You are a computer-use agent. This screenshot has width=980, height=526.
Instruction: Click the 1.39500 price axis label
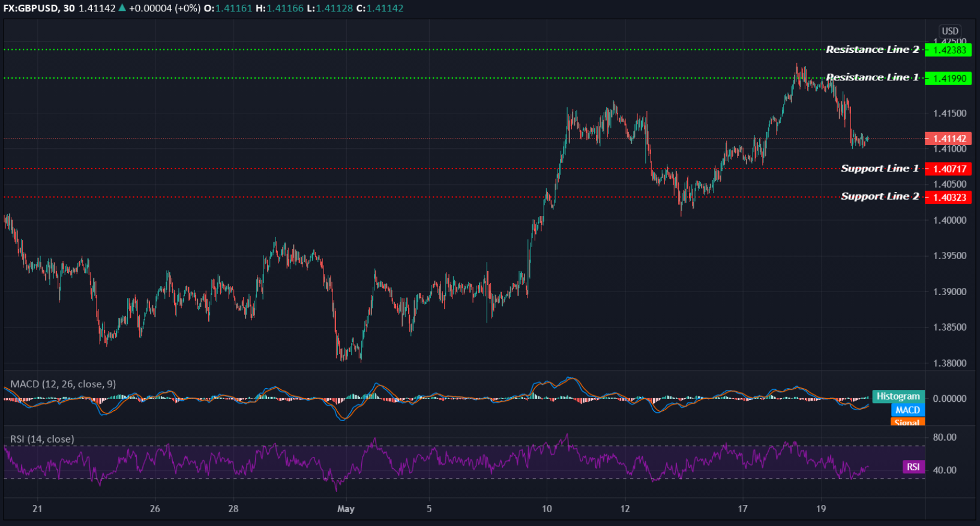[950, 256]
